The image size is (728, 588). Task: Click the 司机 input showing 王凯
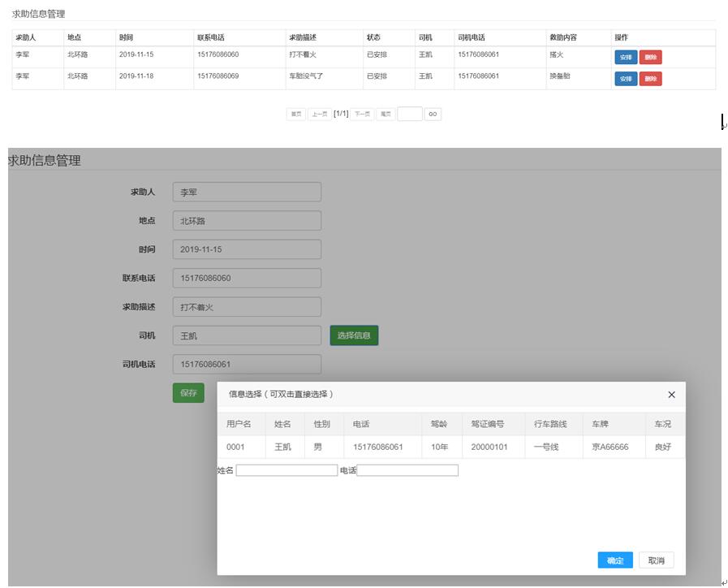[x=247, y=335]
